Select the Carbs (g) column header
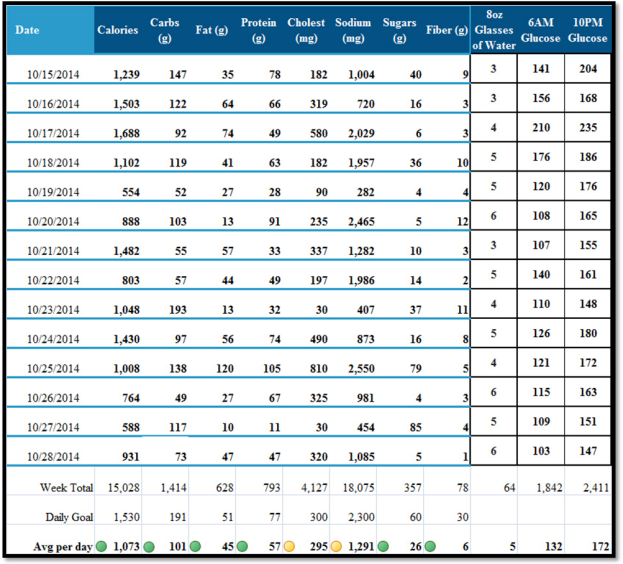 point(164,30)
